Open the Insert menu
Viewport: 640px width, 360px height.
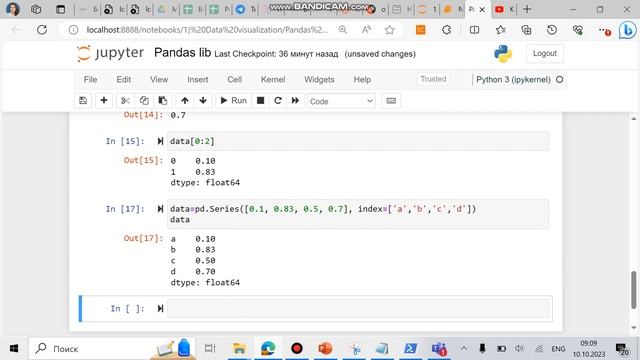(198, 80)
